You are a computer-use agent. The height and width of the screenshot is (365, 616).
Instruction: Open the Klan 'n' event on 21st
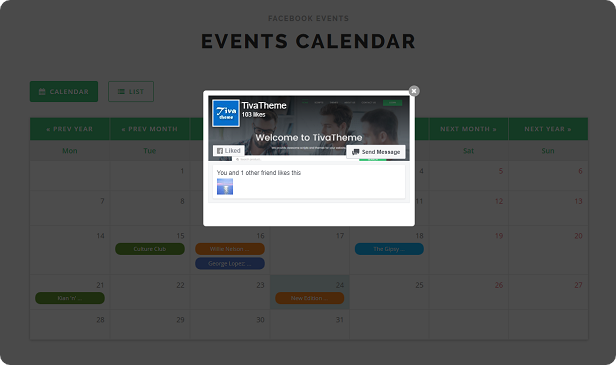(70, 298)
